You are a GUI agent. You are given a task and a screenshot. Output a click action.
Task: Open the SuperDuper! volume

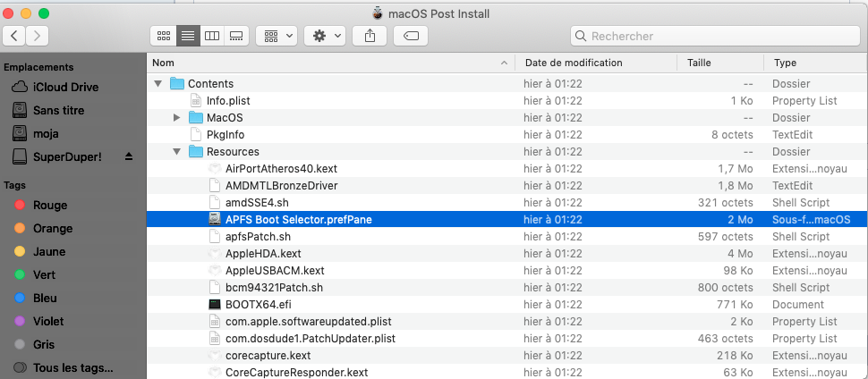point(67,156)
